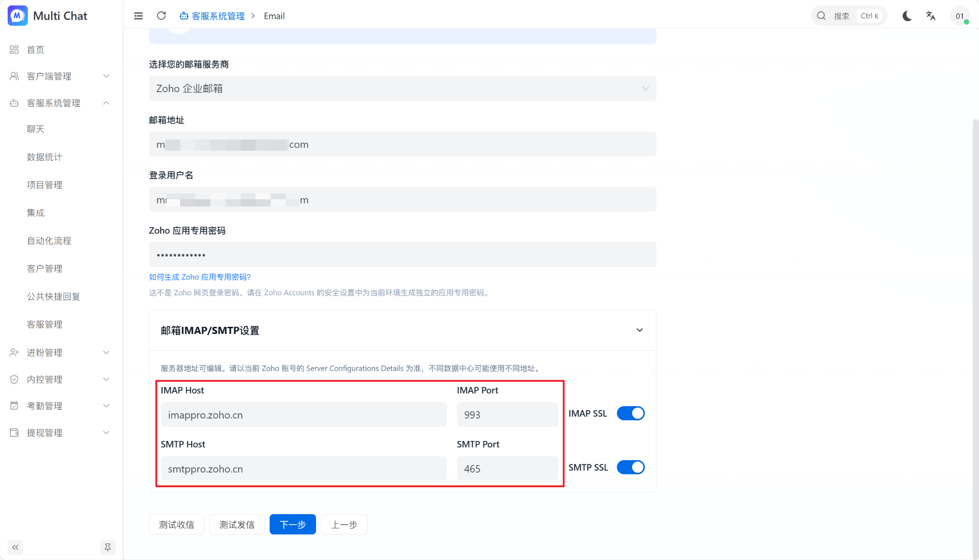Click the SMTP Port 465 field
This screenshot has height=560, width=979.
(507, 469)
